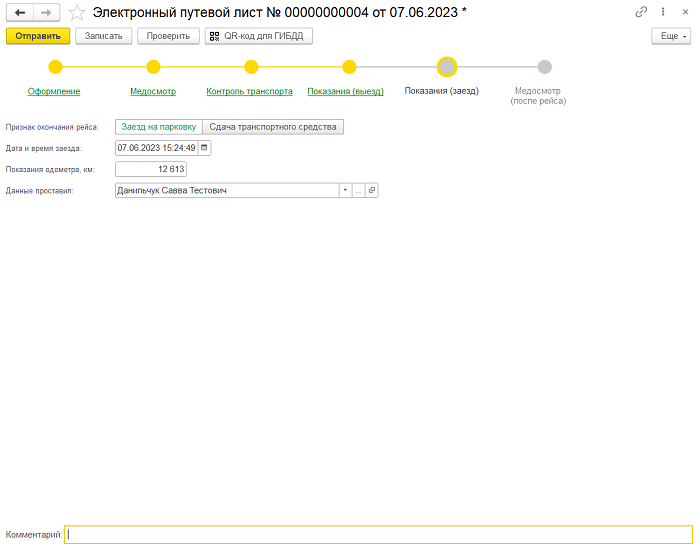700x550 pixels.
Task: Open the 'Контроль транспорта' step
Action: coord(249,91)
